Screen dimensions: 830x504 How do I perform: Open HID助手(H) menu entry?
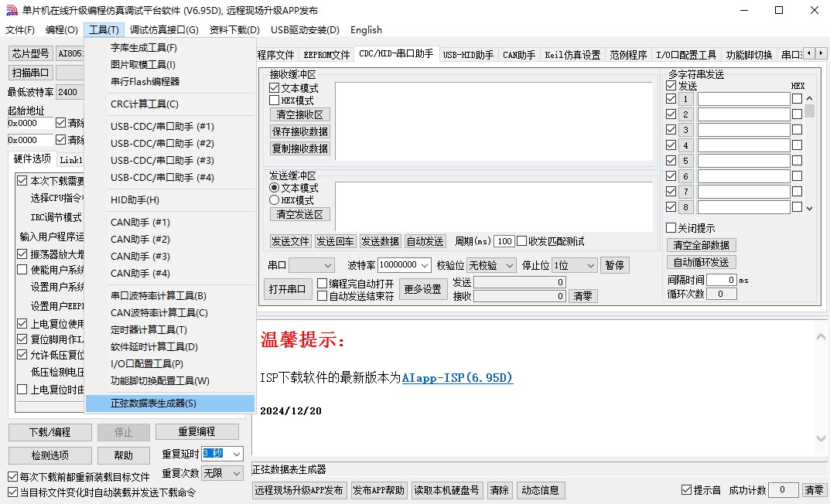click(170, 200)
